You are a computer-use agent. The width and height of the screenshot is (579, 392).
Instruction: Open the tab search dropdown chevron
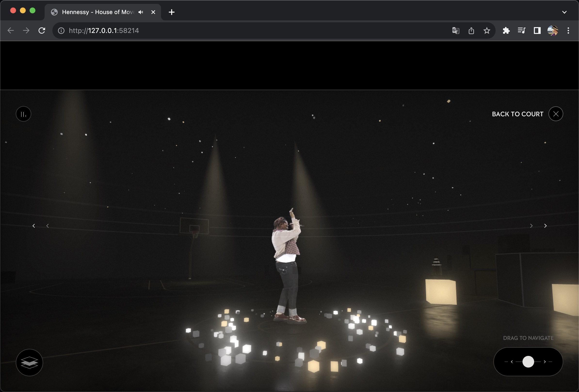(564, 12)
